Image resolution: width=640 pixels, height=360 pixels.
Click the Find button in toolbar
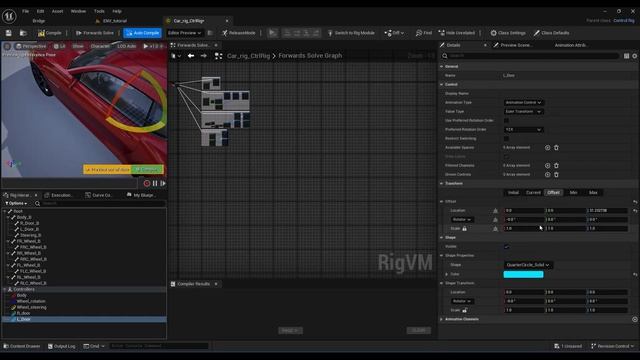424,33
